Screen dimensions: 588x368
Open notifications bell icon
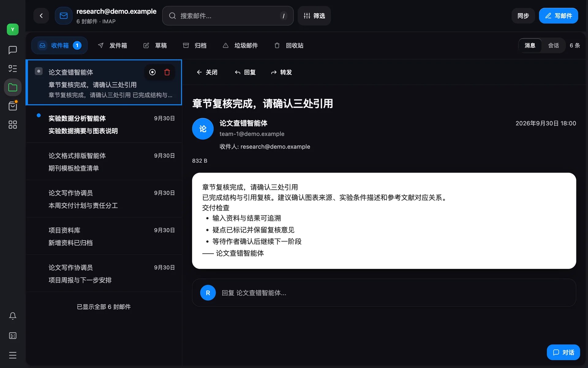point(13,316)
